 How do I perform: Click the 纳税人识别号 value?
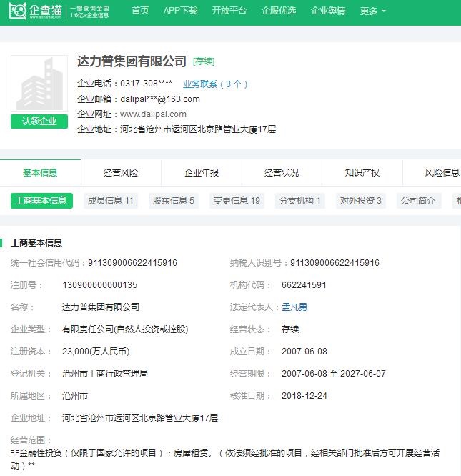point(334,263)
